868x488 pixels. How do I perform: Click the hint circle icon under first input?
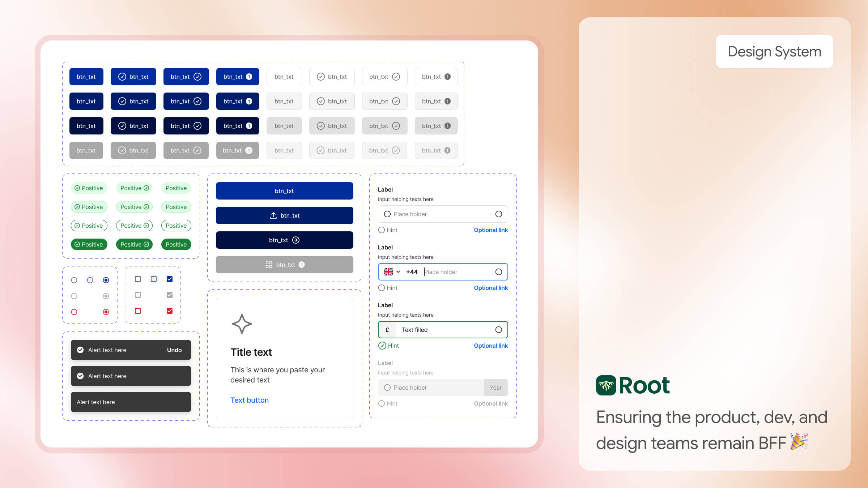(x=381, y=230)
